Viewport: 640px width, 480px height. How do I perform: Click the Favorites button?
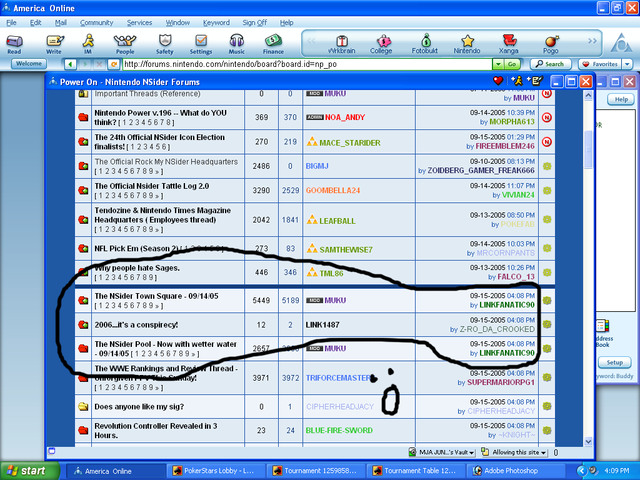point(600,64)
